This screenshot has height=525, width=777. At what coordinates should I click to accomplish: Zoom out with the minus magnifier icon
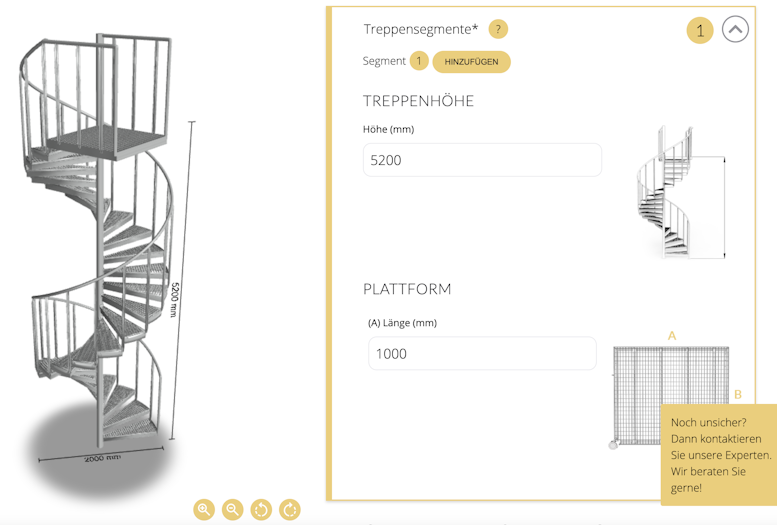[232, 509]
